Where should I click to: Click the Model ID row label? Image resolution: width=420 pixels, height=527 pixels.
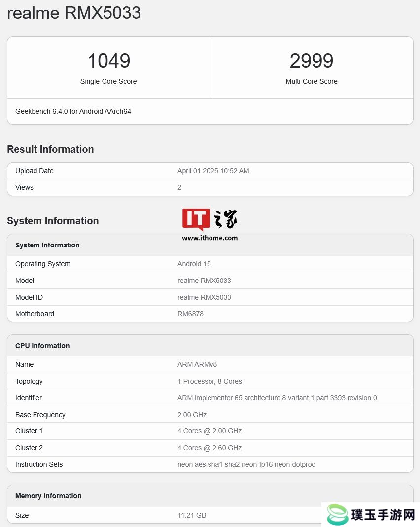click(29, 297)
